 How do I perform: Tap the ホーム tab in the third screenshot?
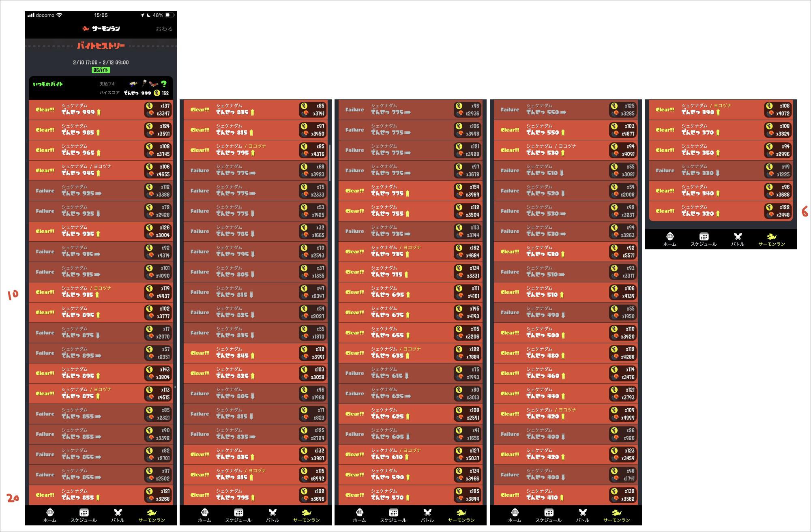(360, 515)
